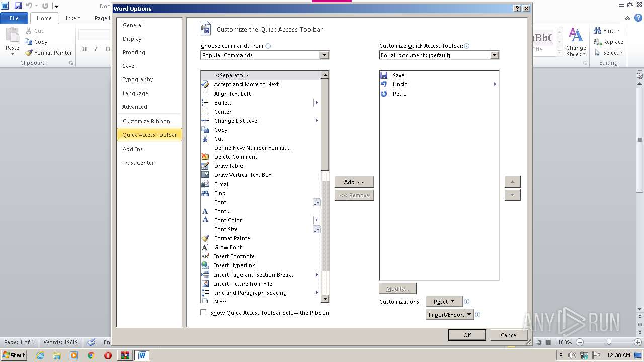Expand the Bullets submenu arrow

pos(316,103)
